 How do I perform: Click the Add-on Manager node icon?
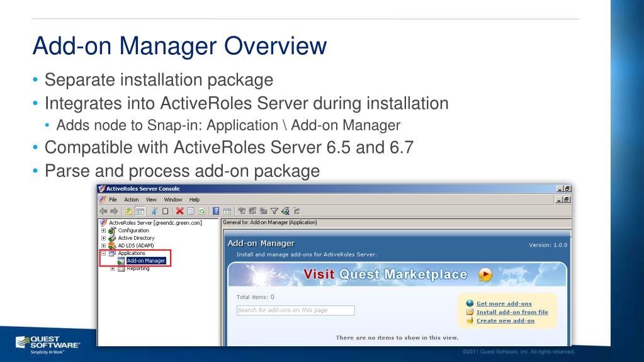(x=121, y=261)
